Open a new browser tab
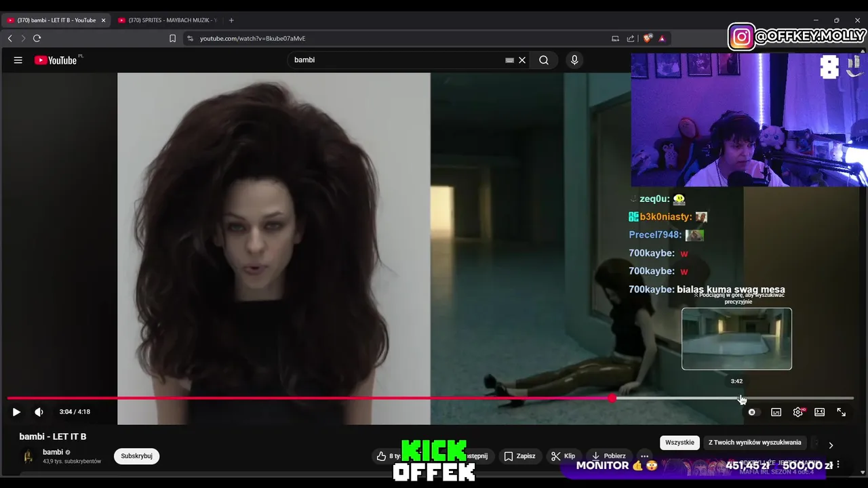 [x=231, y=20]
